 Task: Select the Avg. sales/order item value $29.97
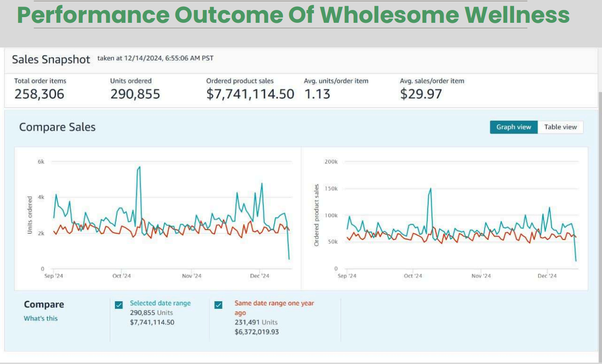click(420, 94)
